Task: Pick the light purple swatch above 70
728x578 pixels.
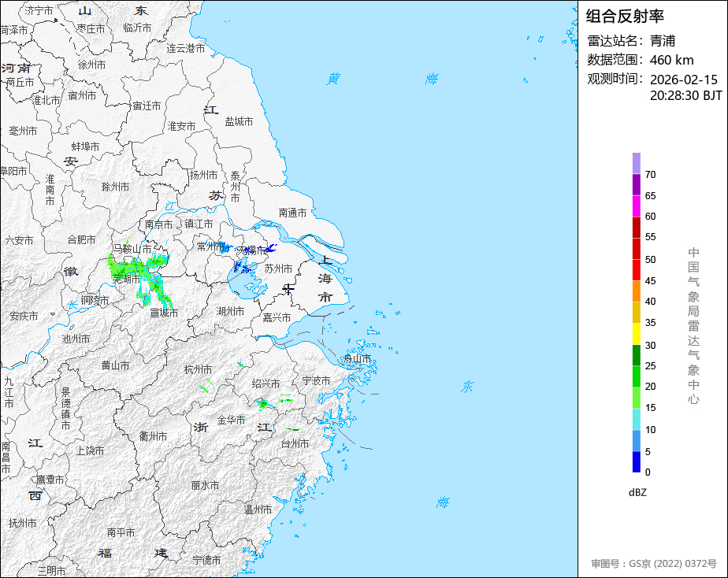Action: click(636, 163)
